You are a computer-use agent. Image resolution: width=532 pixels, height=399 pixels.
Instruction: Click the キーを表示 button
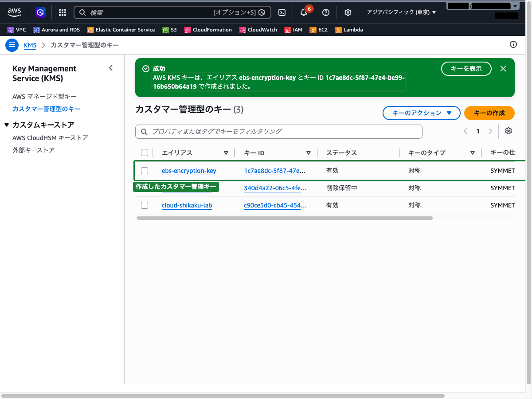466,69
